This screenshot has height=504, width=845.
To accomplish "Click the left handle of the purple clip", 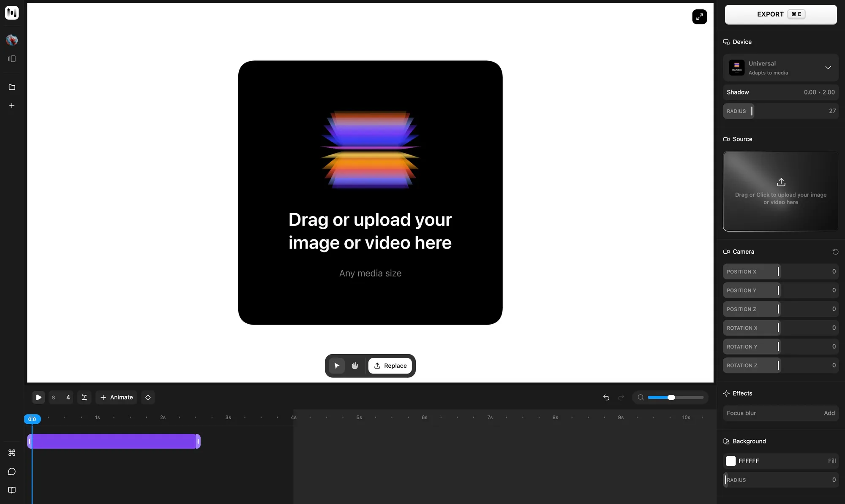I will 30,441.
